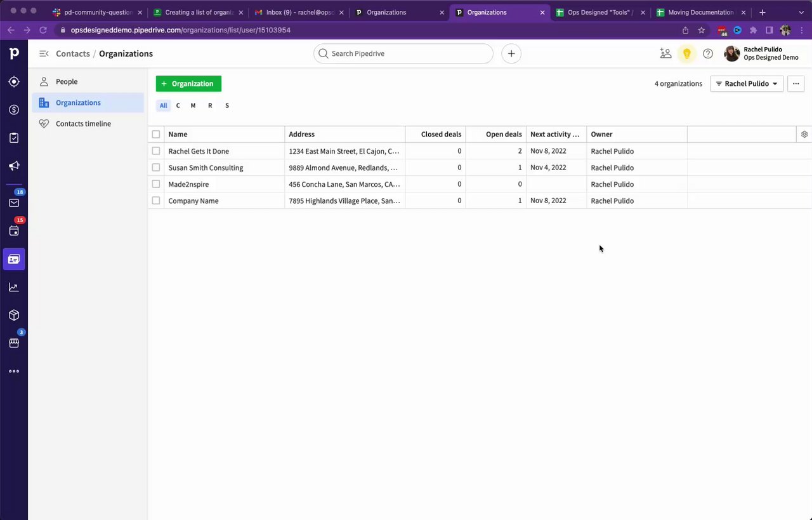The image size is (812, 520).
Task: Filter organizations by letter C
Action: point(178,106)
